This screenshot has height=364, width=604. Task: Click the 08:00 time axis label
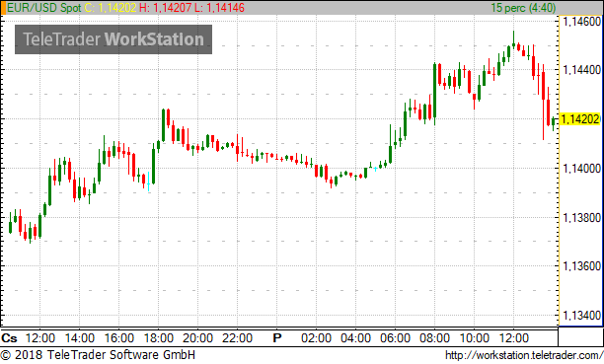coord(434,338)
